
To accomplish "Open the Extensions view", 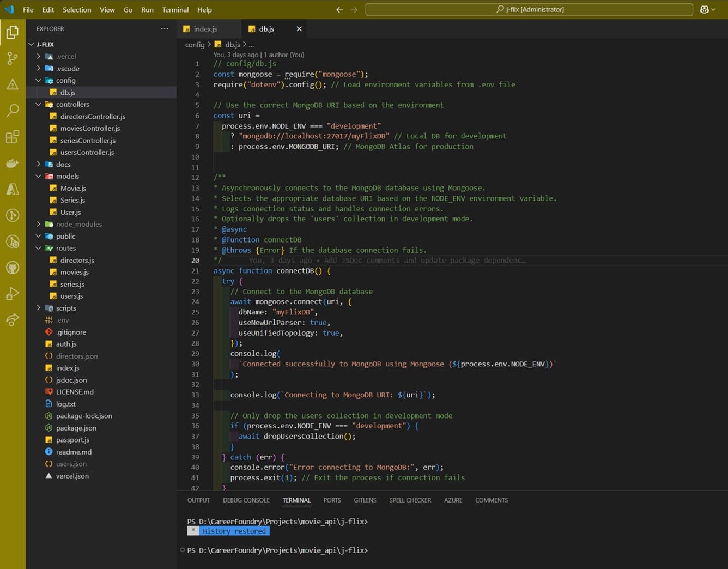I will (x=12, y=137).
